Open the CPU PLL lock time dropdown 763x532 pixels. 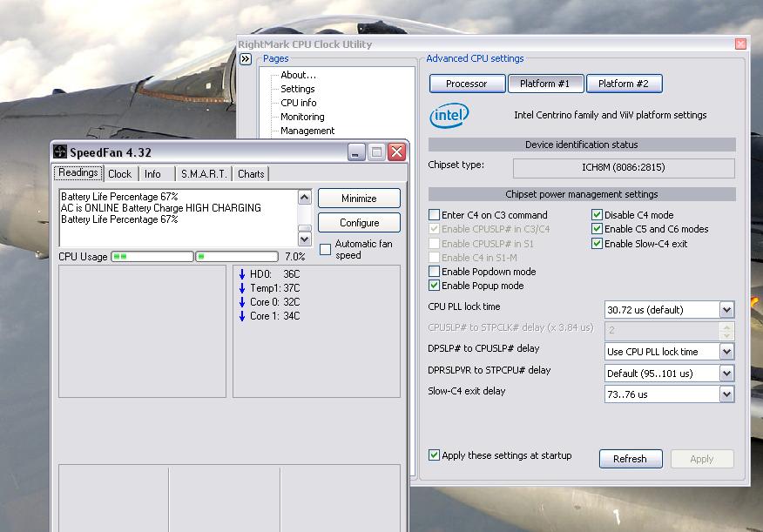click(726, 310)
